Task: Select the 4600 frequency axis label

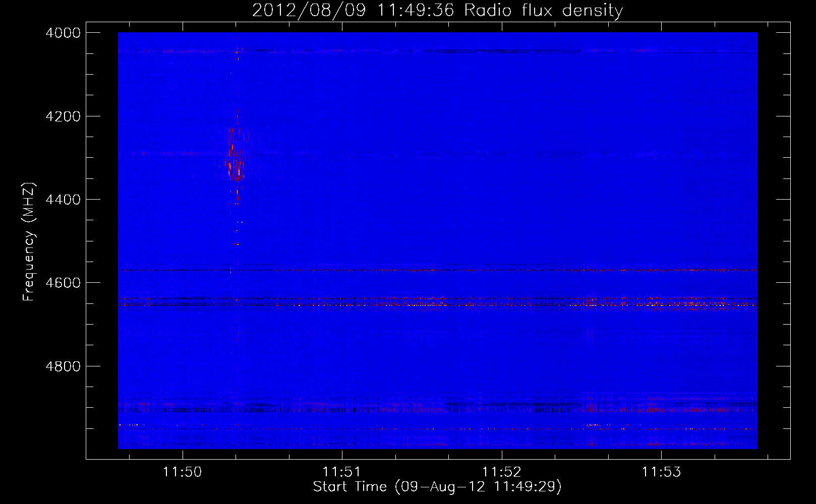Action: pyautogui.click(x=63, y=283)
